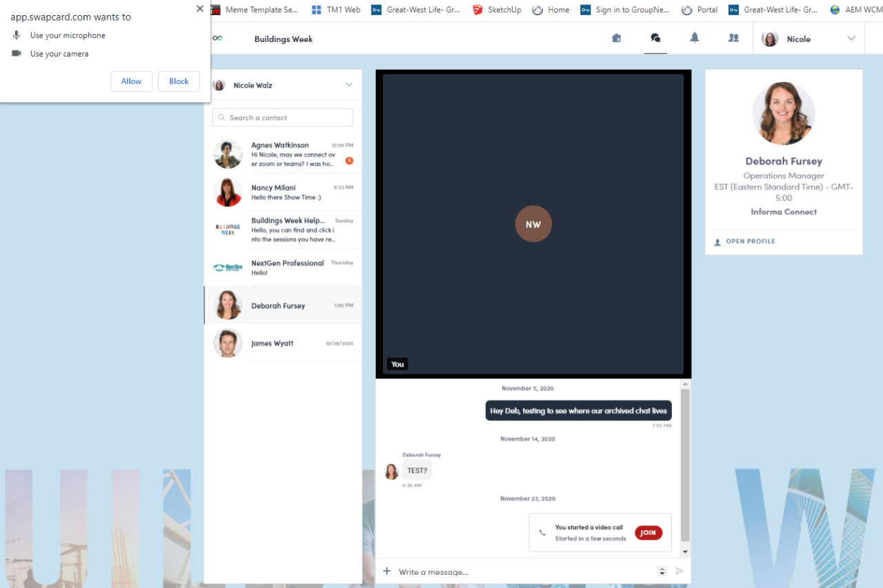Click the chat history scrollbar thumb
Viewport: 883px width, 588px height.
[x=685, y=465]
